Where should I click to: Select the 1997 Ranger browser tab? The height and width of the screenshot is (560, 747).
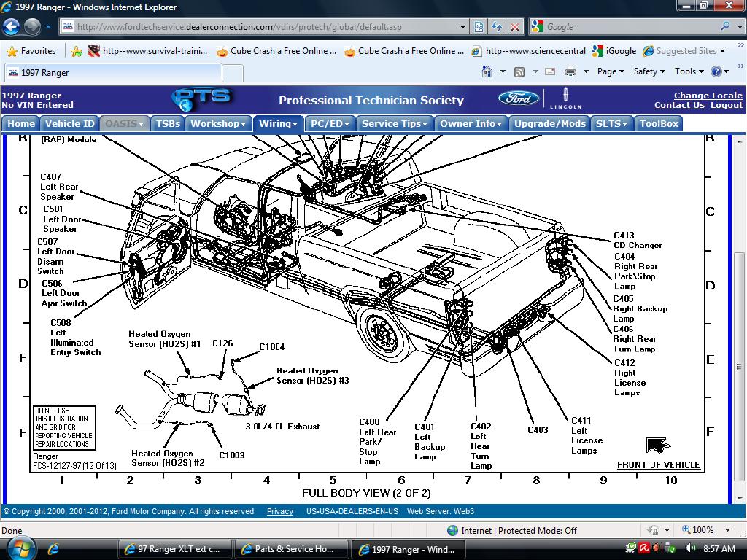click(x=113, y=73)
